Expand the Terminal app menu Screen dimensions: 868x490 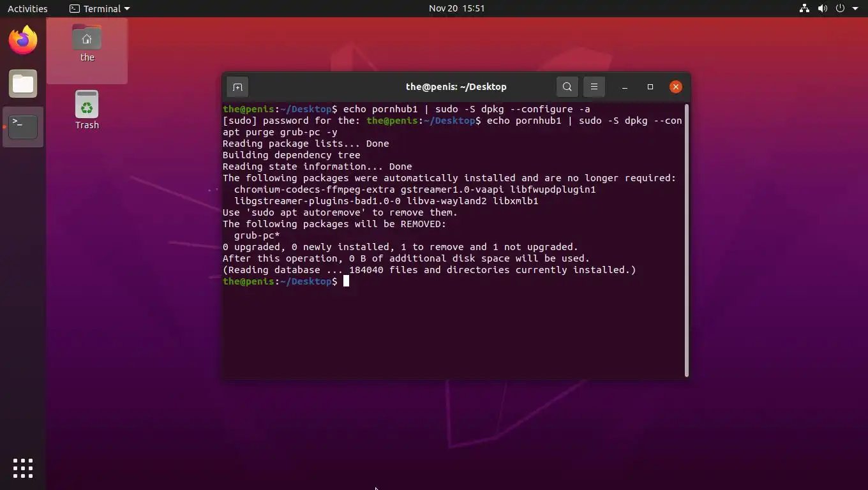(100, 8)
